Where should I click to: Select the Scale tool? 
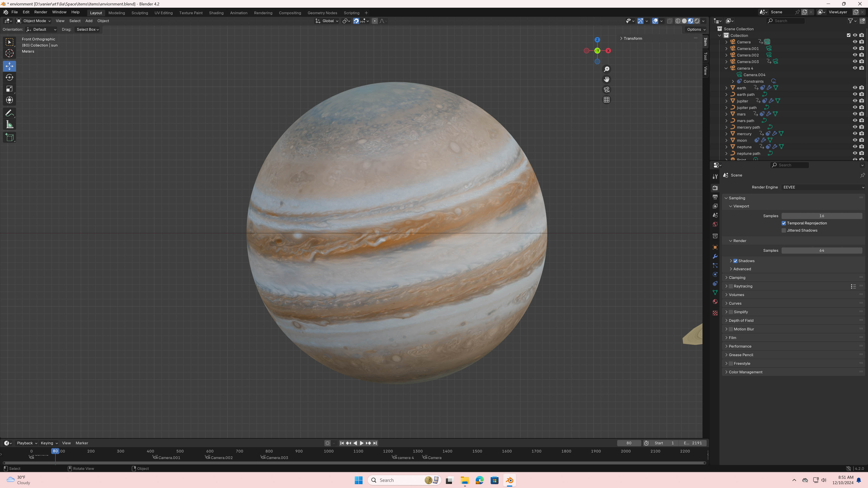pos(9,89)
